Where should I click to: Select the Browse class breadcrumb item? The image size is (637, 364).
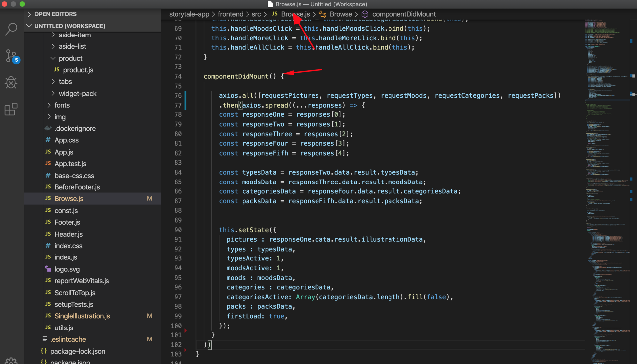click(x=341, y=14)
